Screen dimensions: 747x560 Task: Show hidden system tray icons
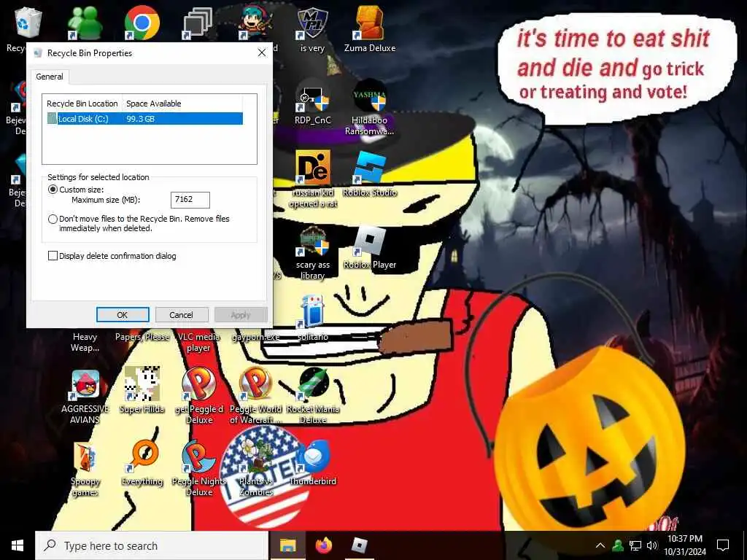click(600, 545)
